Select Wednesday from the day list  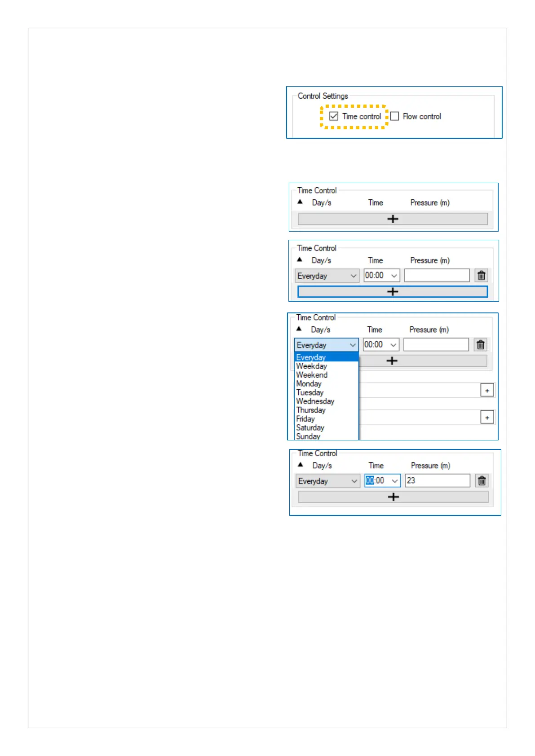(x=327, y=401)
